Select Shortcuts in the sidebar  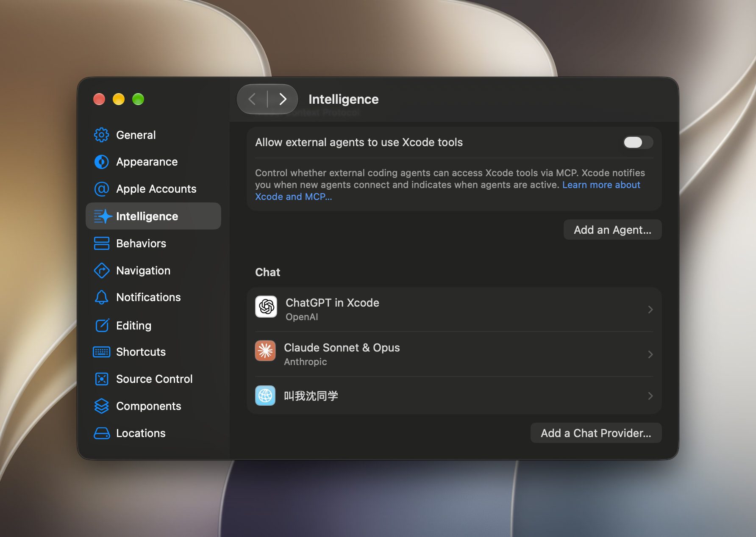pyautogui.click(x=153, y=352)
